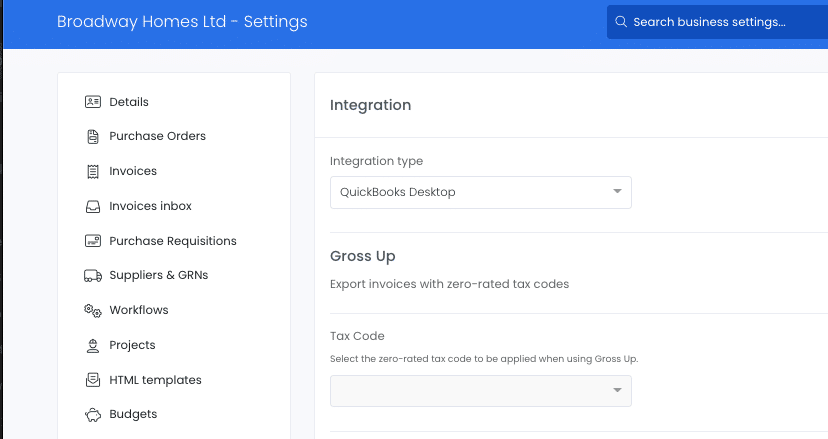Click the HTML templates icon
Image resolution: width=828 pixels, height=439 pixels.
[93, 380]
